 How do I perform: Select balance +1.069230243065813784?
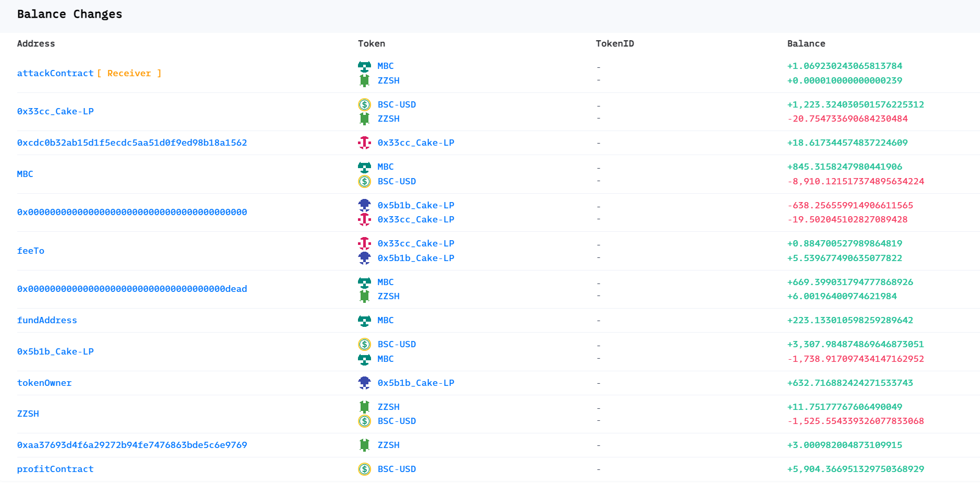point(845,66)
